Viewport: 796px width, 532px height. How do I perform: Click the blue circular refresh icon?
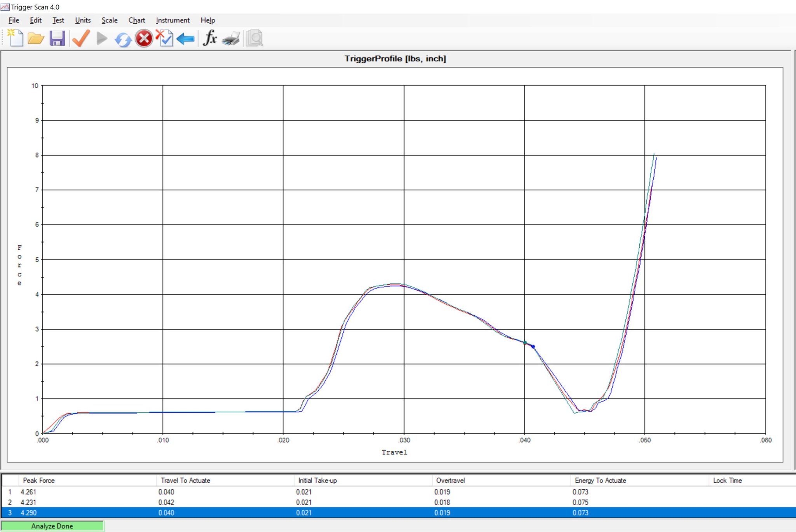(x=123, y=39)
